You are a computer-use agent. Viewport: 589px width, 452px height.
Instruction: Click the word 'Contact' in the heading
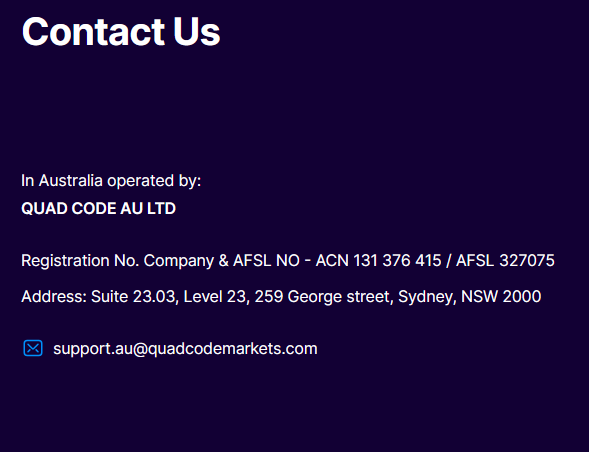(93, 32)
